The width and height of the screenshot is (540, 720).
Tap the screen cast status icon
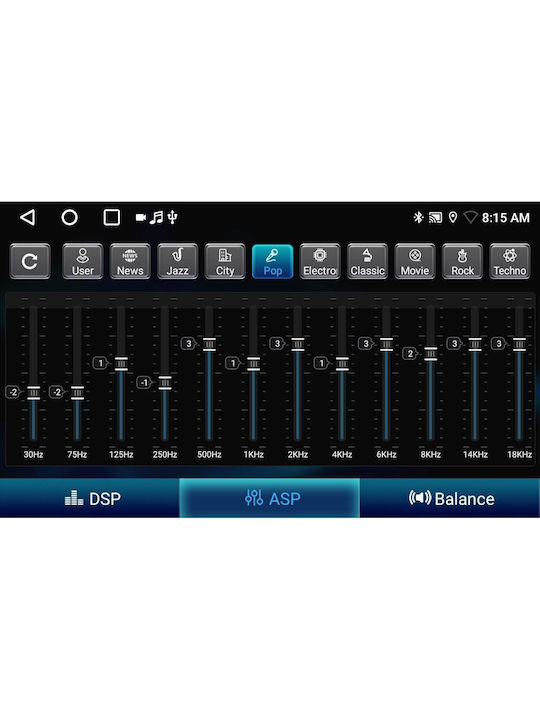(x=435, y=217)
